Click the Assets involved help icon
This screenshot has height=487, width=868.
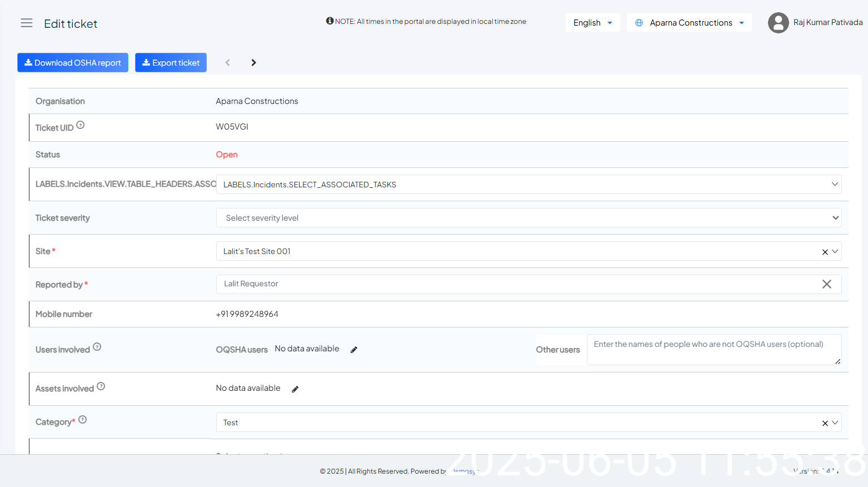pos(101,386)
